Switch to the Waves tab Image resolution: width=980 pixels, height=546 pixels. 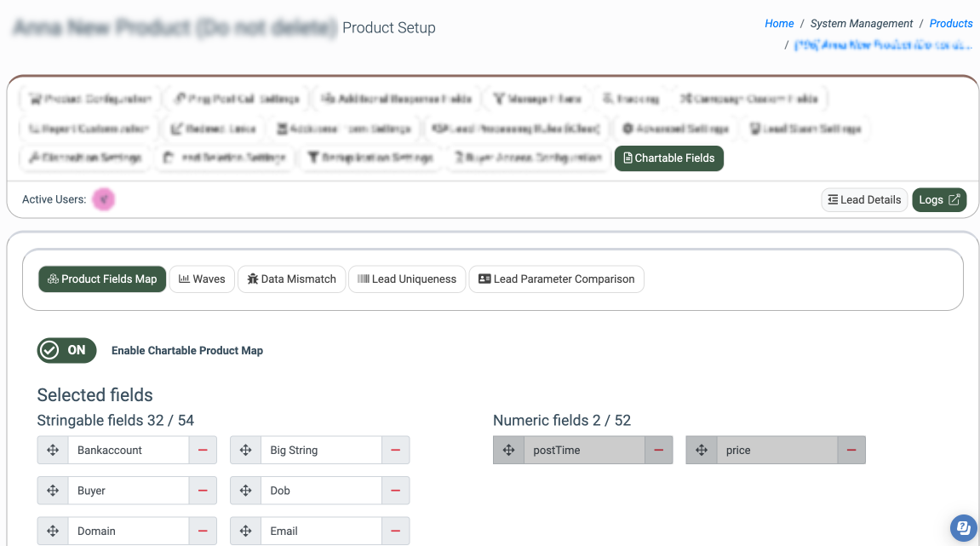(x=202, y=279)
